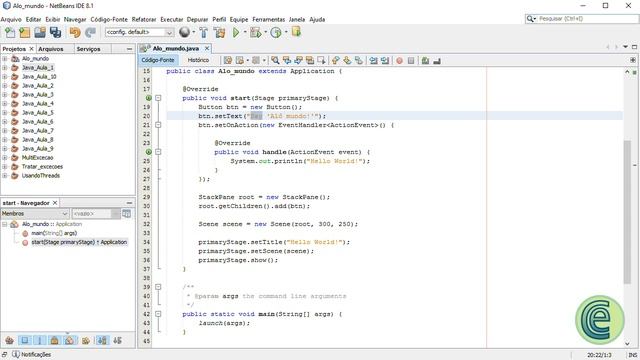Select the Tratar_excecoes project
Viewport: 640px width, 360px height.
42,167
